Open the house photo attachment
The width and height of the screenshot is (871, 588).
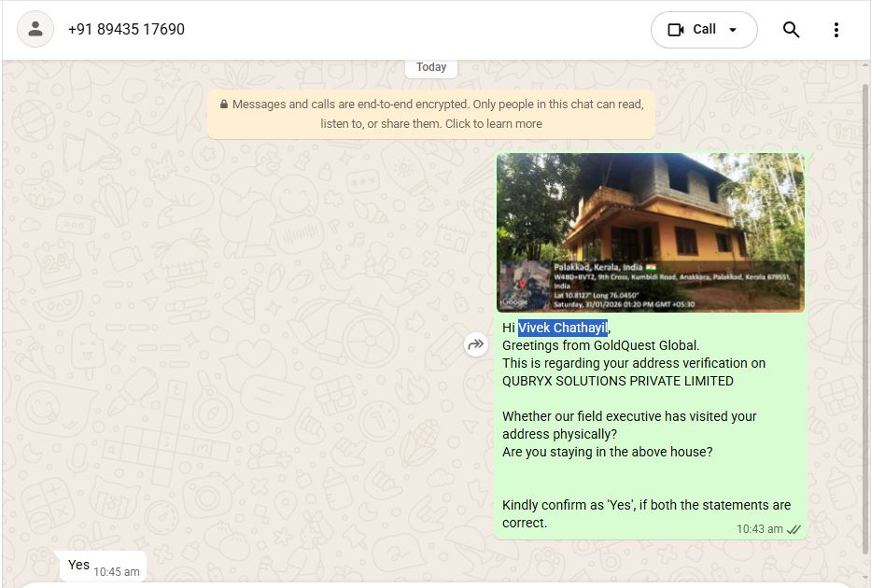(x=650, y=215)
